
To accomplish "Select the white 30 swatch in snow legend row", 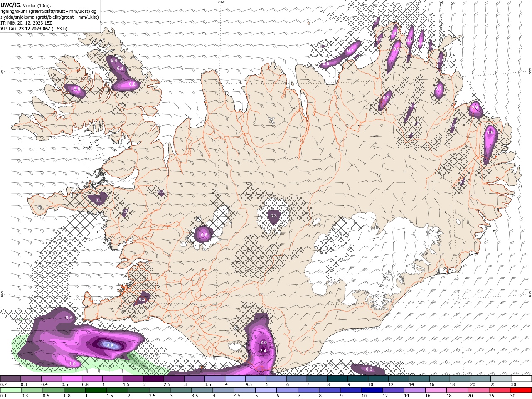I will (x=521, y=379).
